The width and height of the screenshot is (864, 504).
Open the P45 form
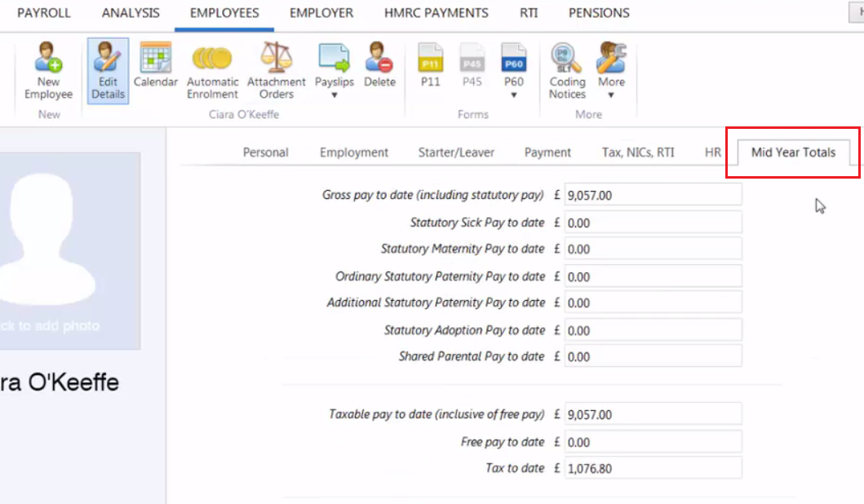coord(472,65)
